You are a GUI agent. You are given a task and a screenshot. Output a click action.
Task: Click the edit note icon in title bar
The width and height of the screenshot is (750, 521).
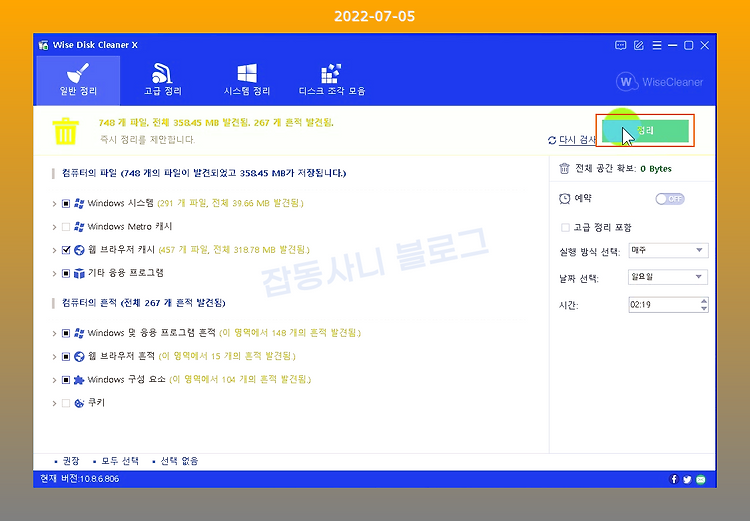coord(639,45)
